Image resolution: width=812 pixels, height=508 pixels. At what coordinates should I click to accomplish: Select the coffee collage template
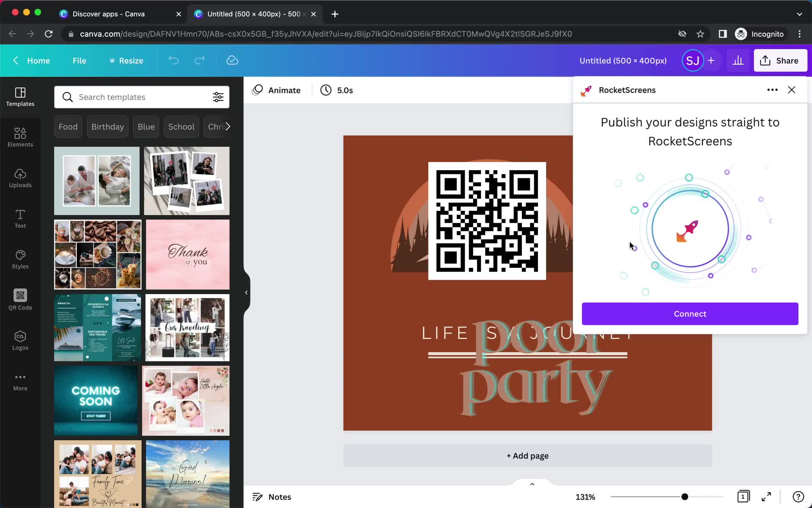tap(98, 254)
